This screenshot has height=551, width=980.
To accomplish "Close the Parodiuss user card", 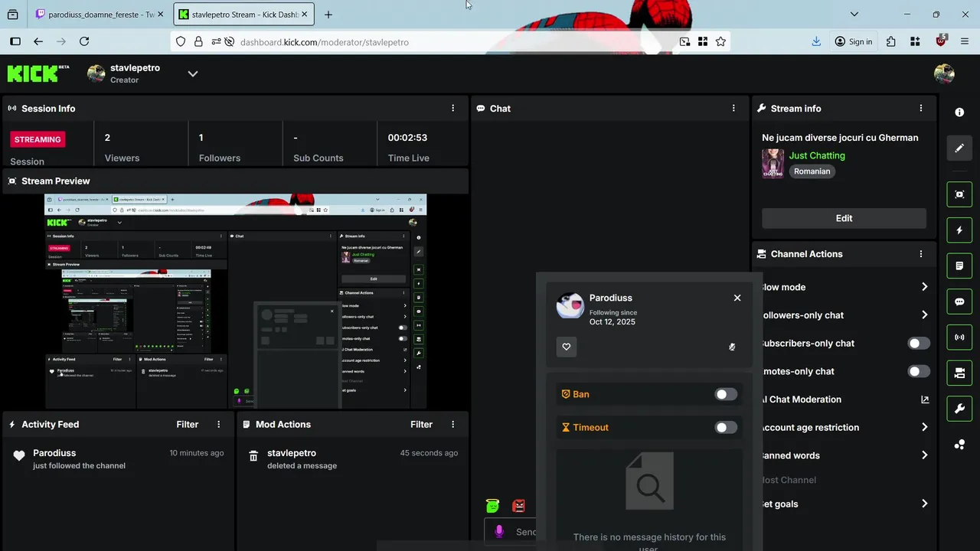I will 737,298.
